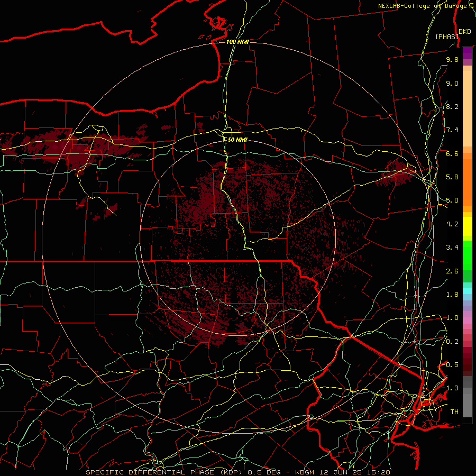Screen dimensions: 476x476
Task: Select the 5.8 value on the color scale
Action: (452, 177)
